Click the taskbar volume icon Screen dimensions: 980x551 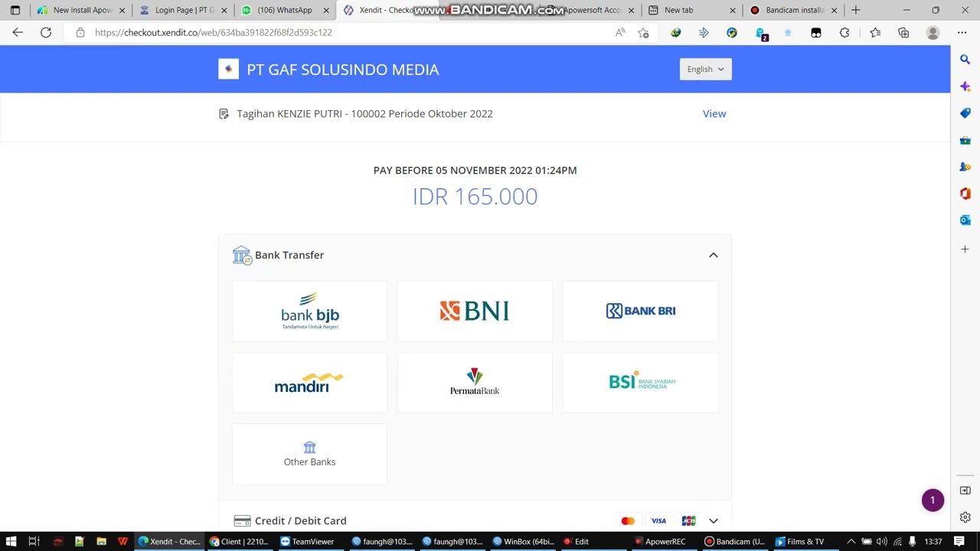click(881, 541)
